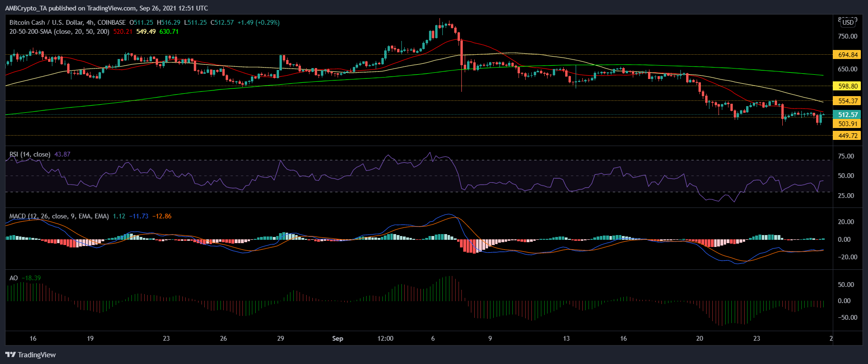
Task: Click the close value C512.57
Action: pos(222,22)
